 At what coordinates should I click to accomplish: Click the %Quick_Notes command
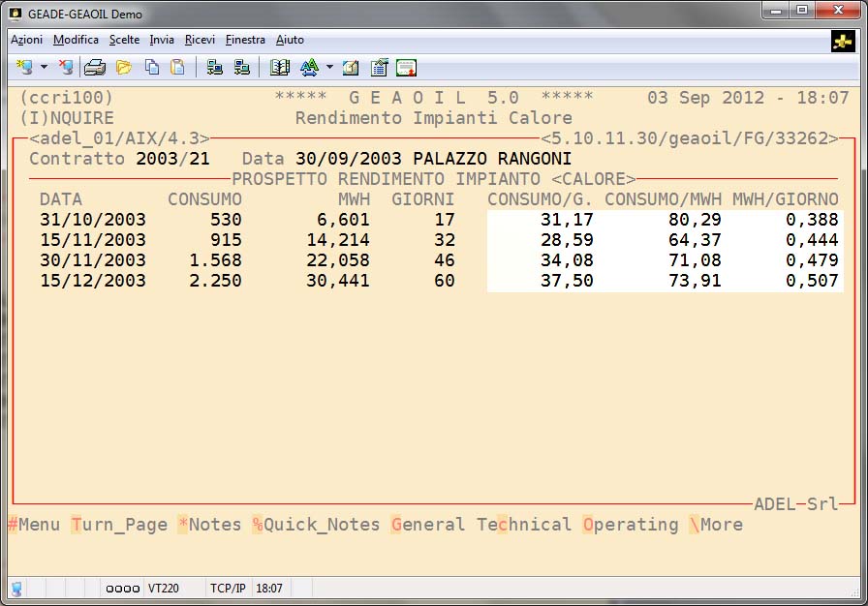point(316,525)
